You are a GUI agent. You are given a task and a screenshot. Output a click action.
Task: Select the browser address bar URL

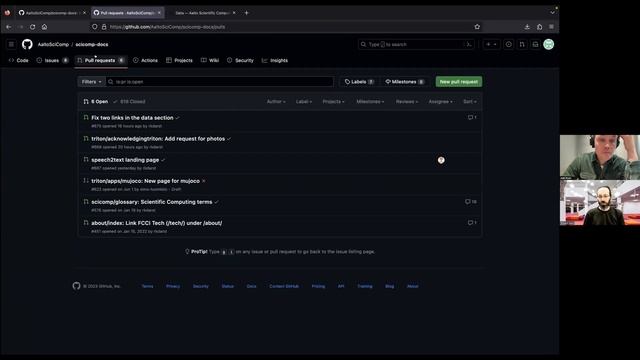click(167, 27)
